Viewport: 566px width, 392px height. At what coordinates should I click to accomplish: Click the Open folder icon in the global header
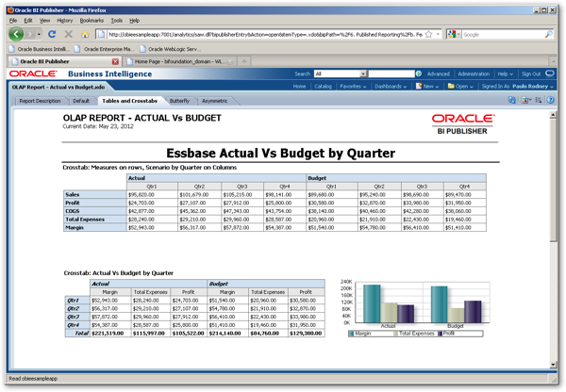[x=451, y=86]
